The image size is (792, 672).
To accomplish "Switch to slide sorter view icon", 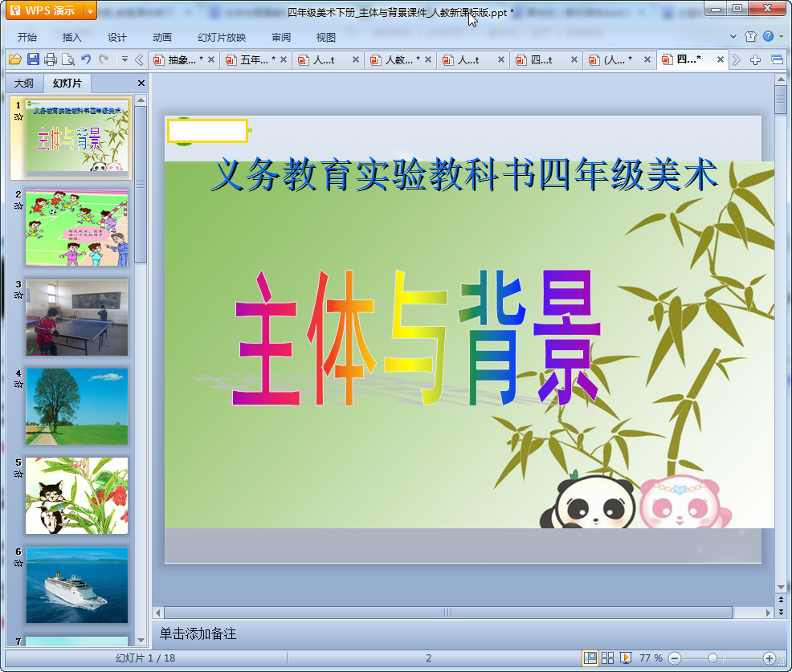I will 607,658.
